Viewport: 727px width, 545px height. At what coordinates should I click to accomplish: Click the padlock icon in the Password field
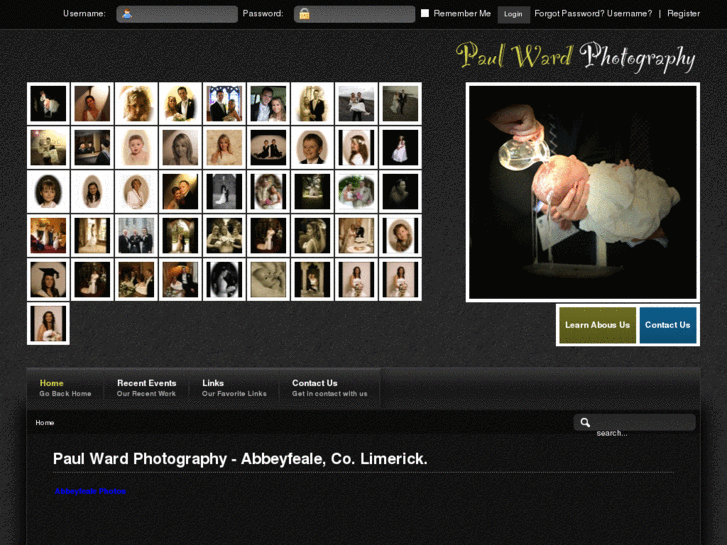[x=304, y=14]
